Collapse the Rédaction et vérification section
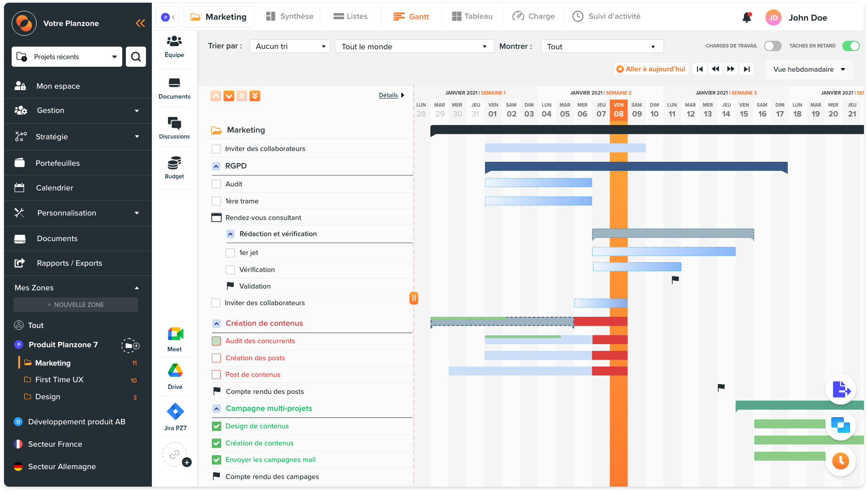 230,234
